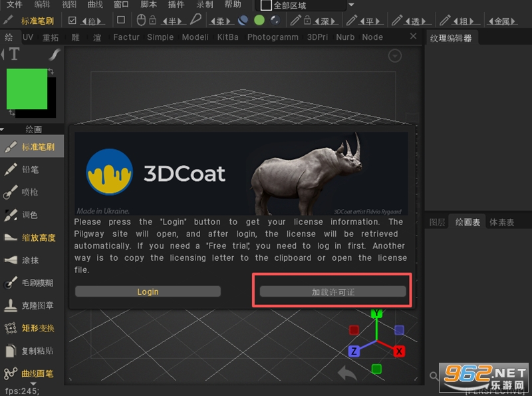Click the Y axis handle on the gizmo
532x396 pixels.
point(376,313)
